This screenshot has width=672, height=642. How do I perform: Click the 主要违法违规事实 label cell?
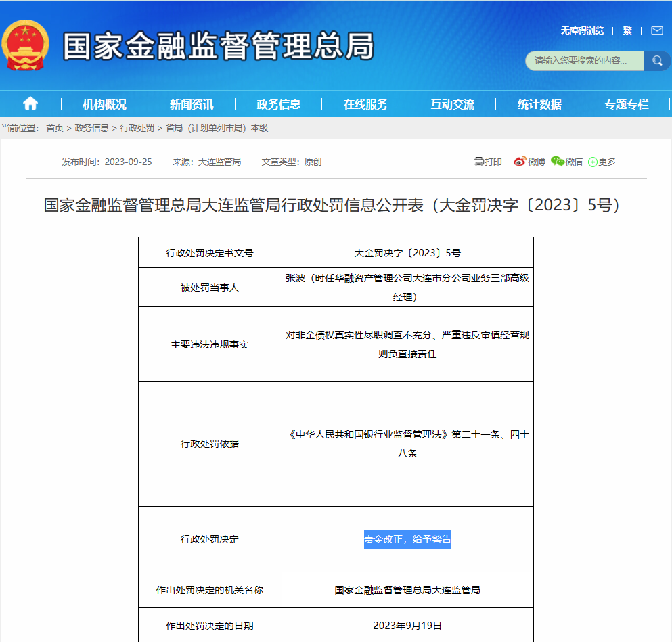coord(210,344)
